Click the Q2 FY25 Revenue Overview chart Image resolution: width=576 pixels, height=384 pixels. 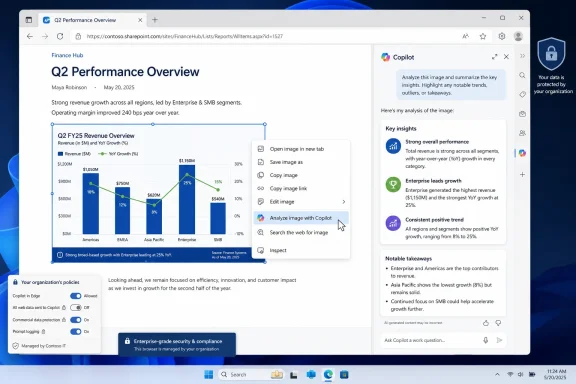coord(159,193)
